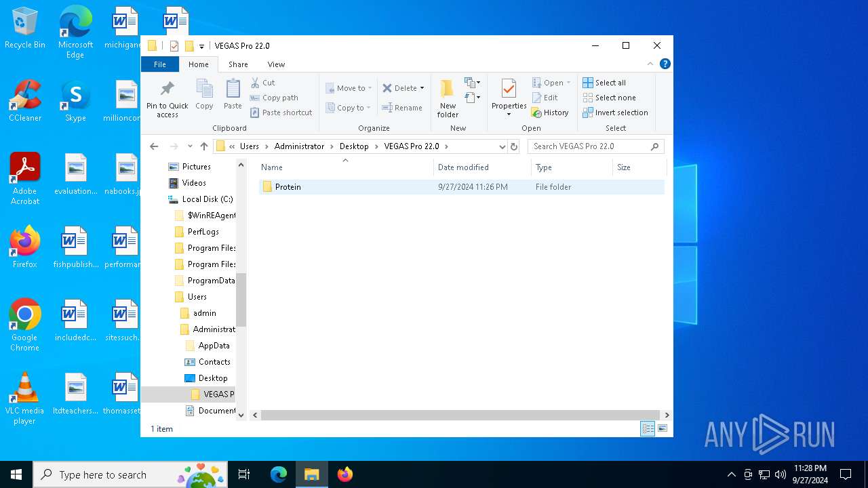868x488 pixels.
Task: Click Users in address breadcrumb
Action: (250, 146)
